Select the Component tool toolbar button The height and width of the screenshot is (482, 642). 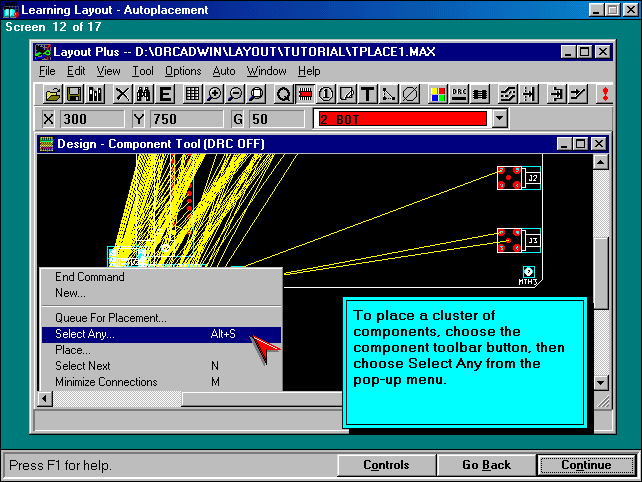point(306,94)
